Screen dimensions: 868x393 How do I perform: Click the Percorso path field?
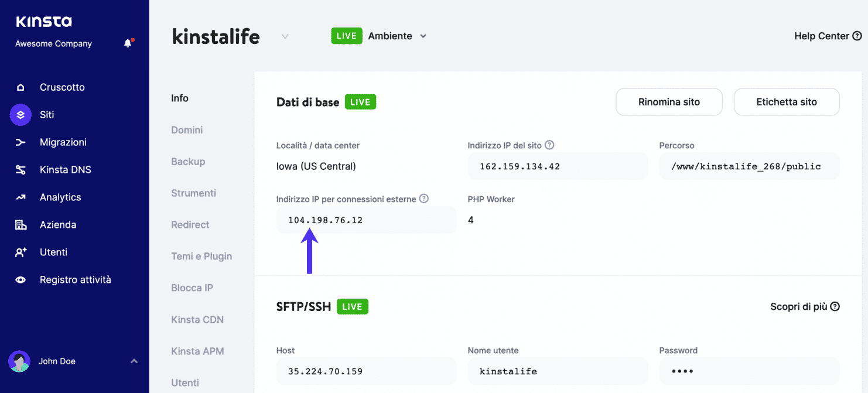749,166
